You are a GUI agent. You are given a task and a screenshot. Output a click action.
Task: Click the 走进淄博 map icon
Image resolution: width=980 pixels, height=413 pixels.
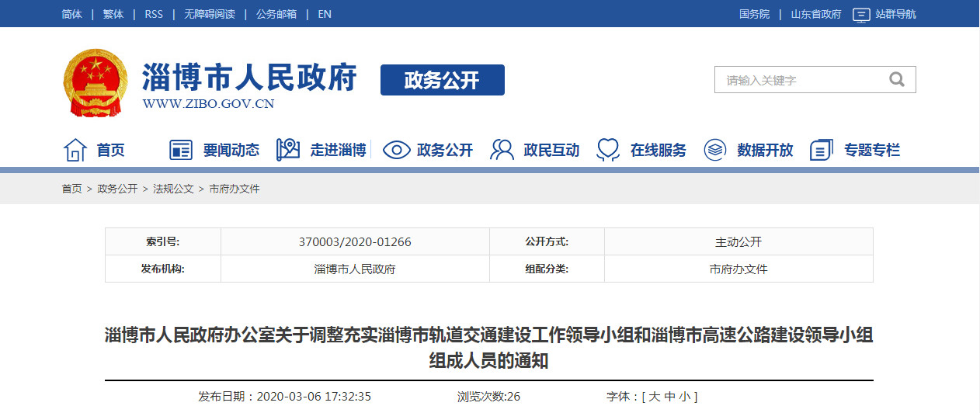pos(288,150)
